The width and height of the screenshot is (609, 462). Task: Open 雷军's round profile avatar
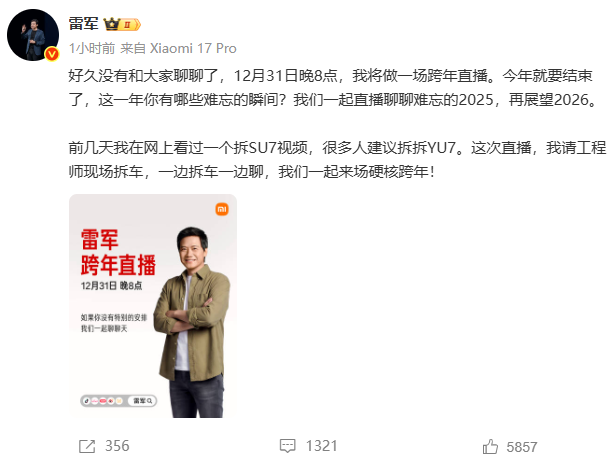click(x=33, y=35)
